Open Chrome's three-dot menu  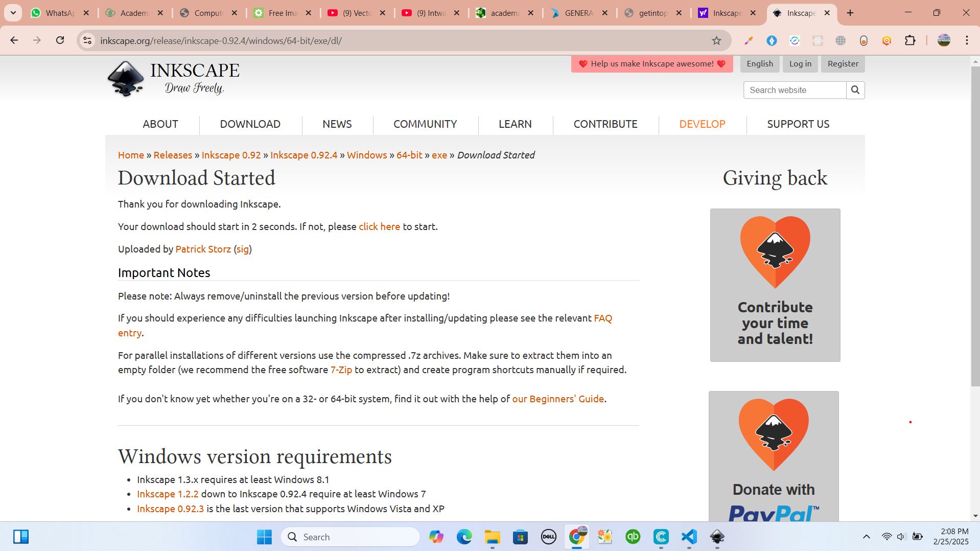point(967,40)
